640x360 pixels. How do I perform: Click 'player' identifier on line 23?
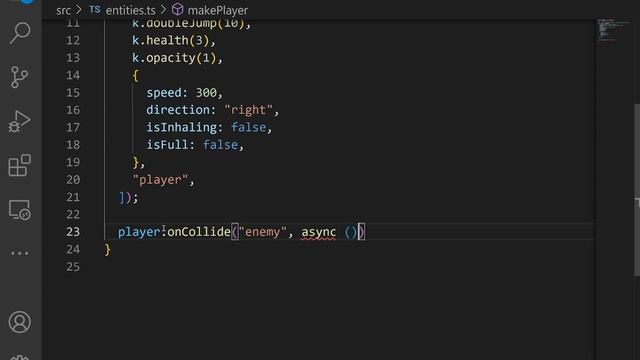[139, 232]
